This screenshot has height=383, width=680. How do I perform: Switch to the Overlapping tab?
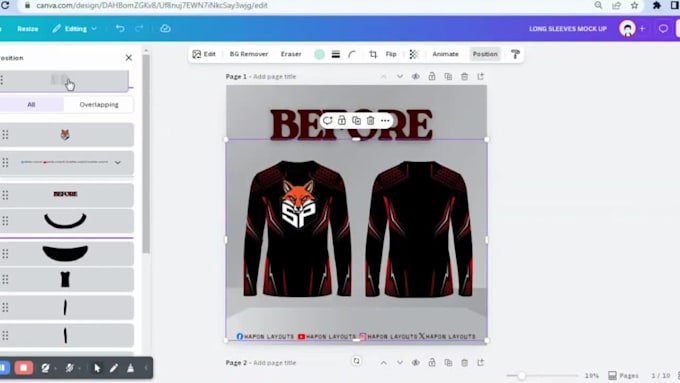point(99,105)
